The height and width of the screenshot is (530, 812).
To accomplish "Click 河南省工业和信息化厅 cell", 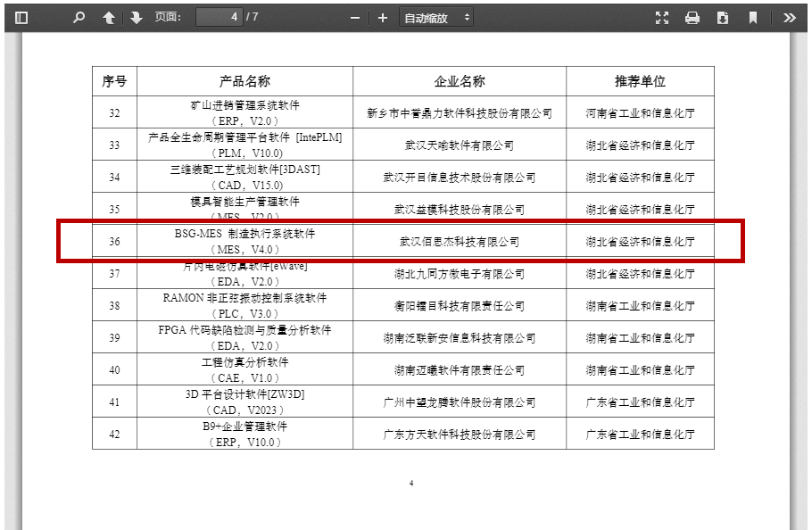I will [x=640, y=113].
